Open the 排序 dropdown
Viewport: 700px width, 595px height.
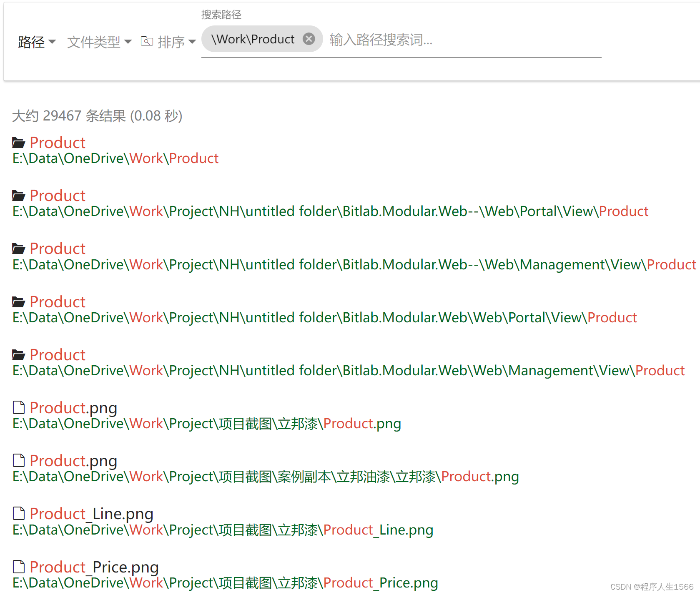(x=177, y=42)
